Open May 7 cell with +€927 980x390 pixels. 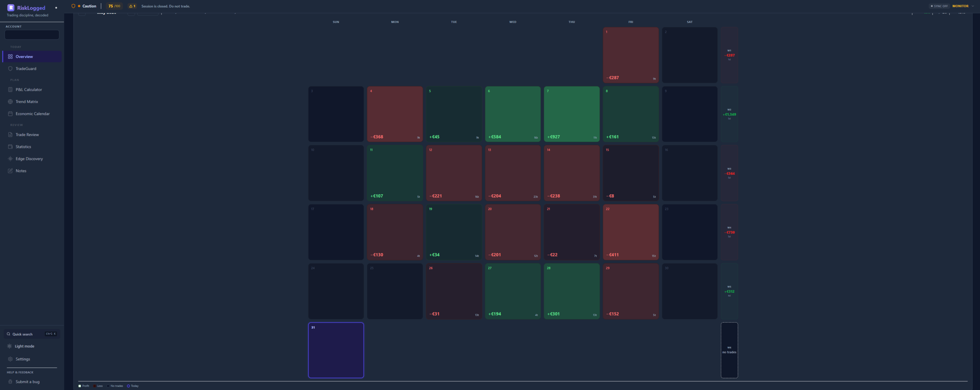pyautogui.click(x=572, y=114)
